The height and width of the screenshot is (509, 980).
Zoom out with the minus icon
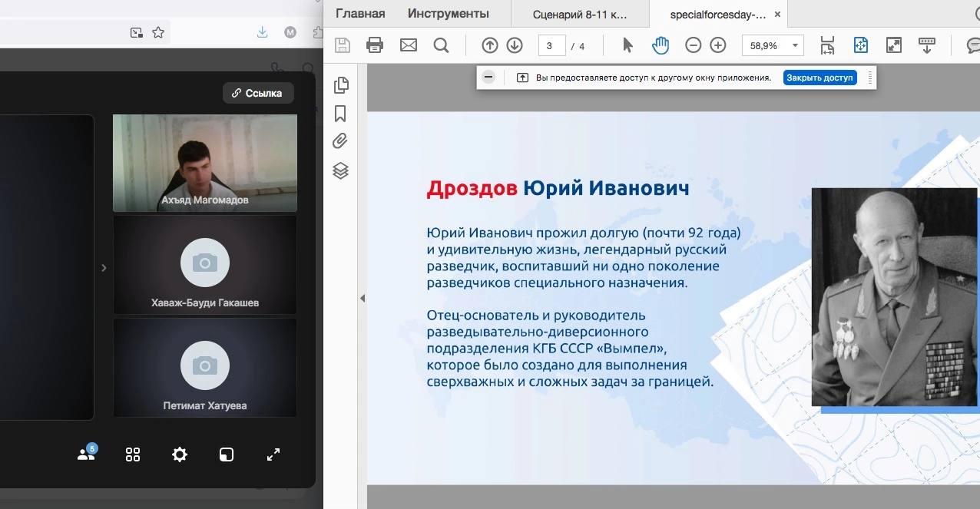(693, 45)
